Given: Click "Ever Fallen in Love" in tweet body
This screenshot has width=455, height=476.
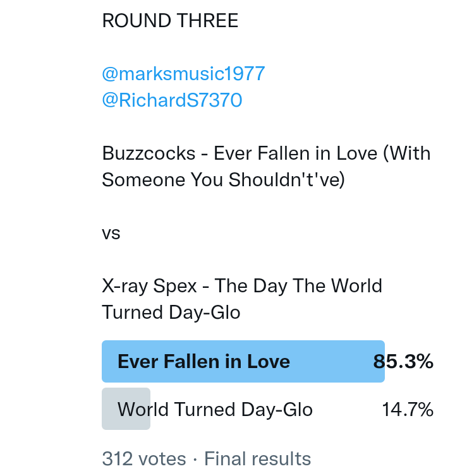Looking at the screenshot, I should (295, 153).
